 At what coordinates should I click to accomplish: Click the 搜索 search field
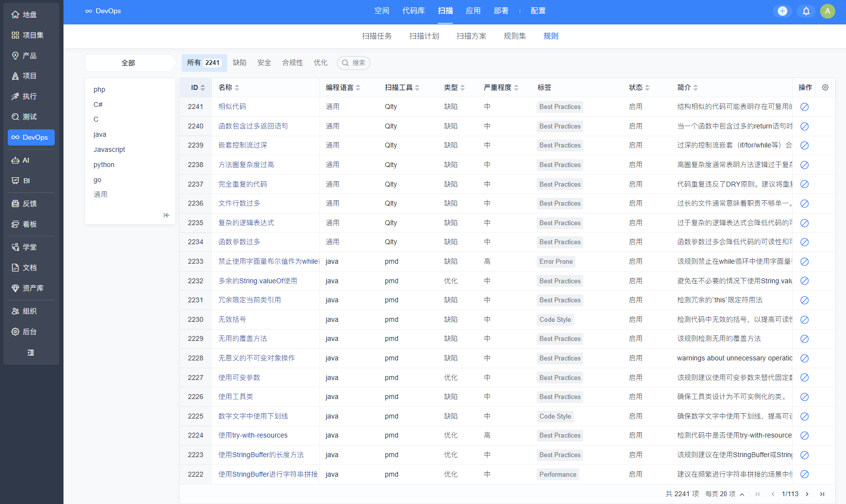354,63
